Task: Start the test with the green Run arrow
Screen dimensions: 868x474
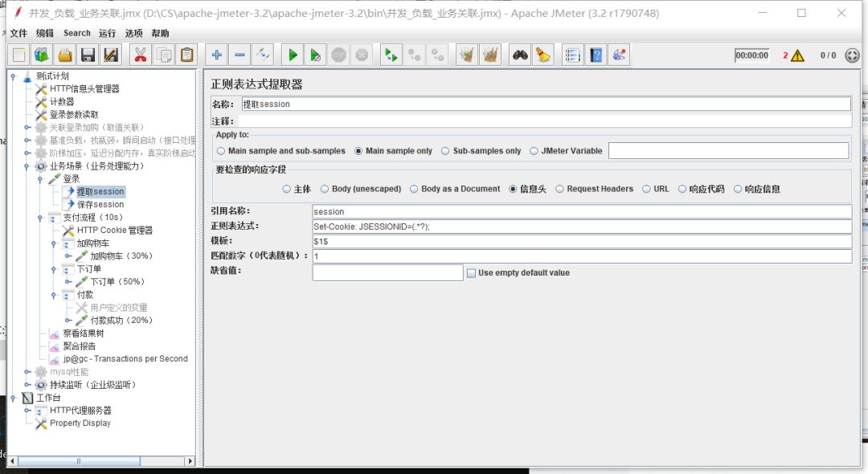Action: [292, 55]
